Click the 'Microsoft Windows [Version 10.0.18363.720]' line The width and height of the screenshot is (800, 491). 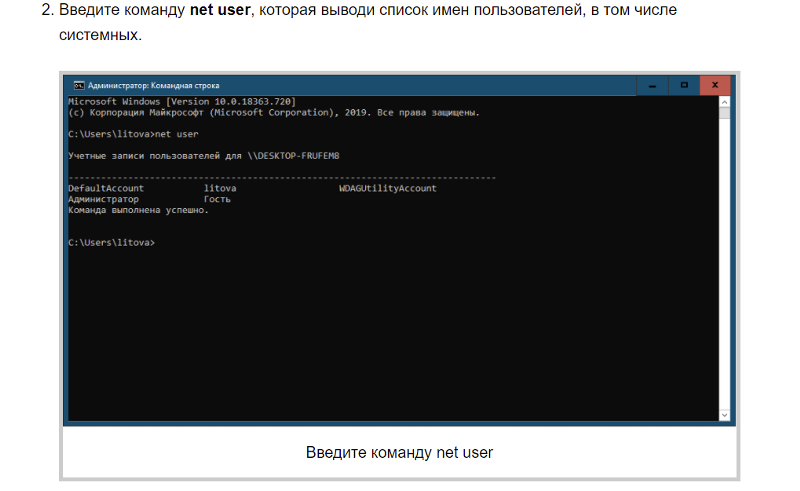[x=182, y=102]
